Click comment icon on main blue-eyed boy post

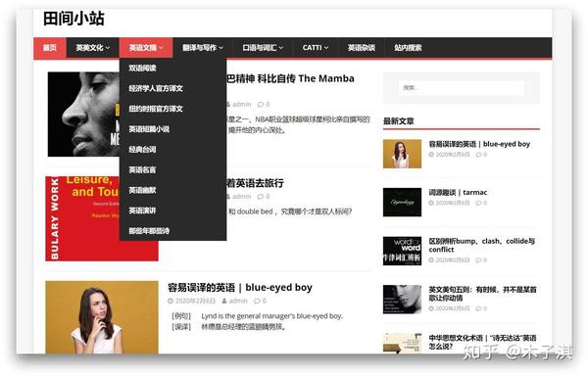point(257,301)
